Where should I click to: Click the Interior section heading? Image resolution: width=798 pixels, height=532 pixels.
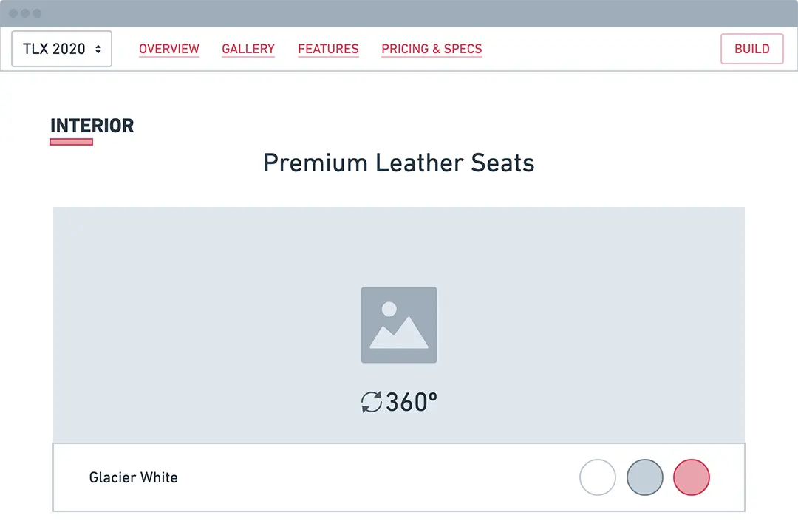[92, 126]
